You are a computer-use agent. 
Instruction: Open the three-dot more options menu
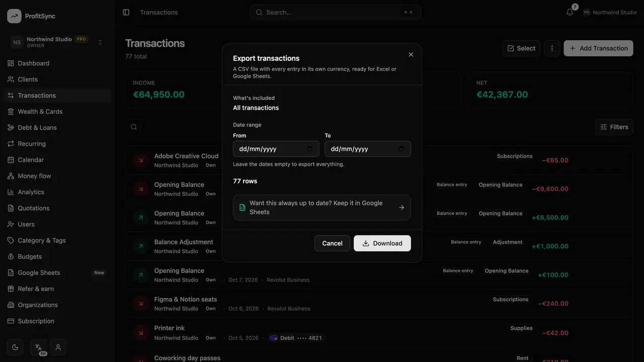[552, 48]
